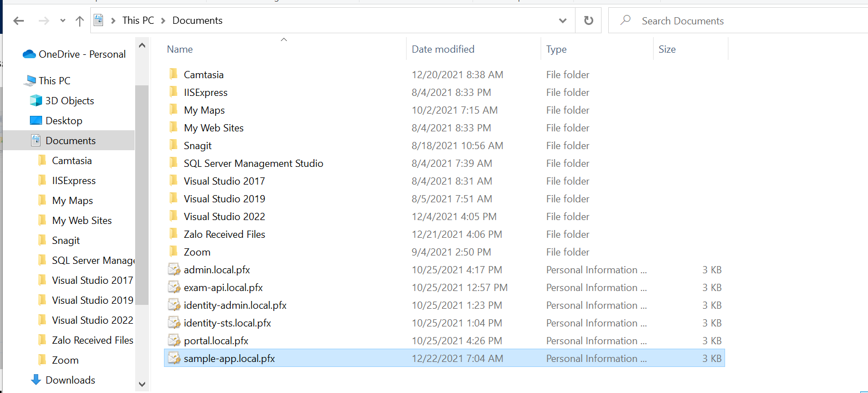Click the Up one level arrow

[x=79, y=21]
